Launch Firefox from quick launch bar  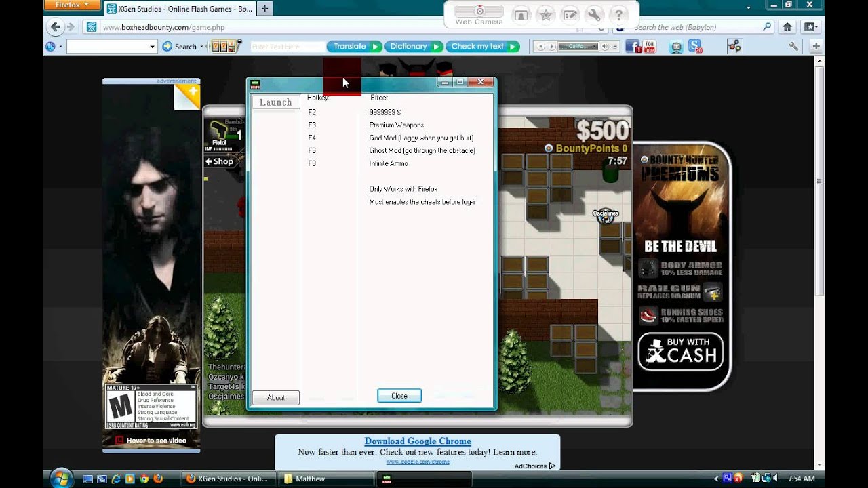point(158,479)
